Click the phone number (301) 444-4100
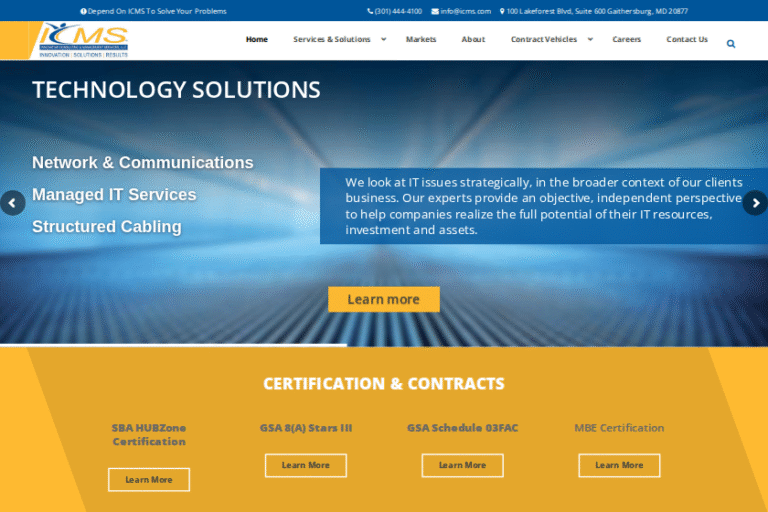The height and width of the screenshot is (512, 768). point(397,11)
